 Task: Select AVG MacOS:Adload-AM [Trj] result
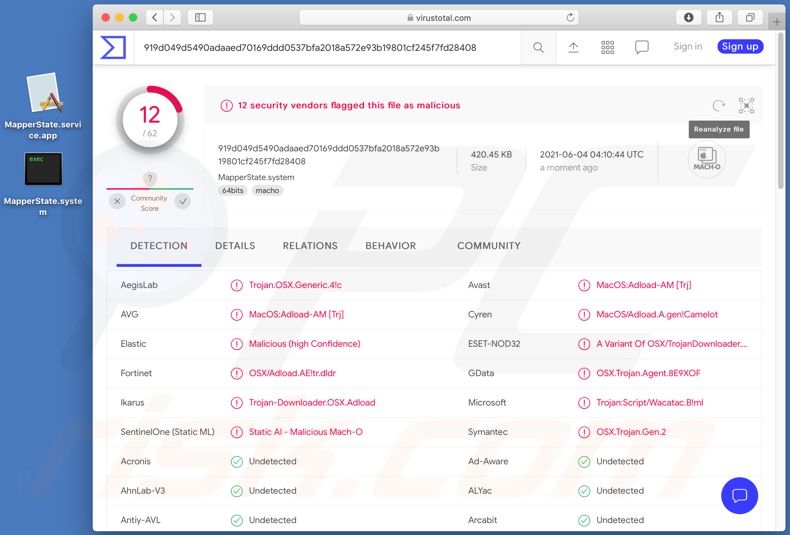[296, 314]
